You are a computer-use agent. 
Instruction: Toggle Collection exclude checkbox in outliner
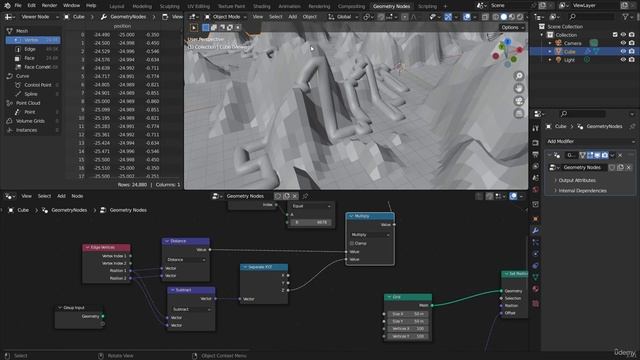tap(615, 35)
